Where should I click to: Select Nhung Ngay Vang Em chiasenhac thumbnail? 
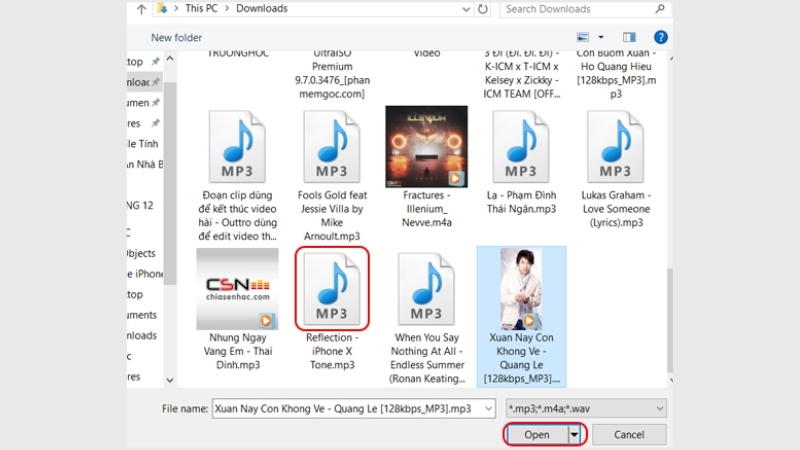237,289
